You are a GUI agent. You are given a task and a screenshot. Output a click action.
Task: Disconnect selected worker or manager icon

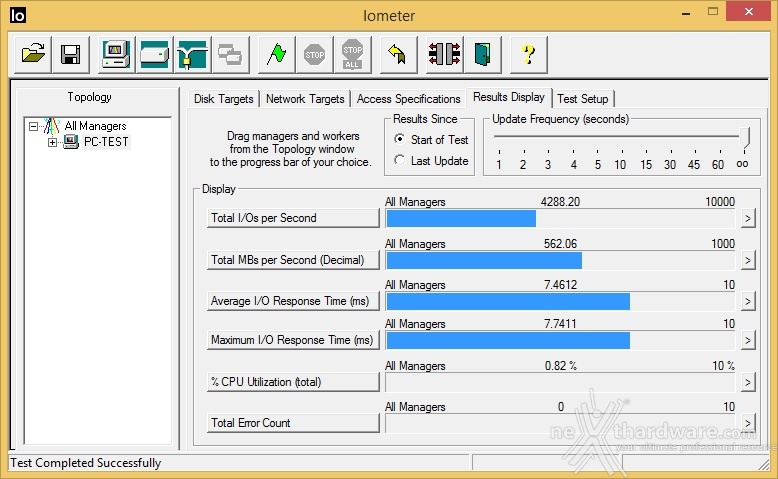[444, 54]
